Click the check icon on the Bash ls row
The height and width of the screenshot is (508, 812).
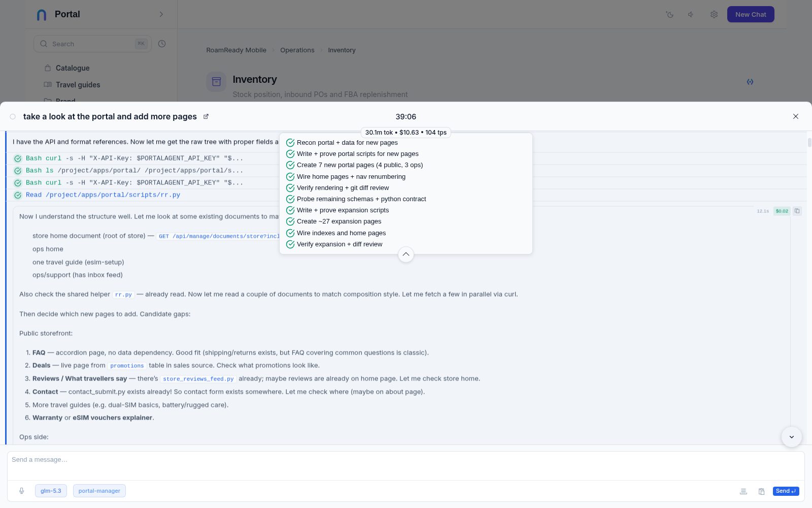pos(18,171)
